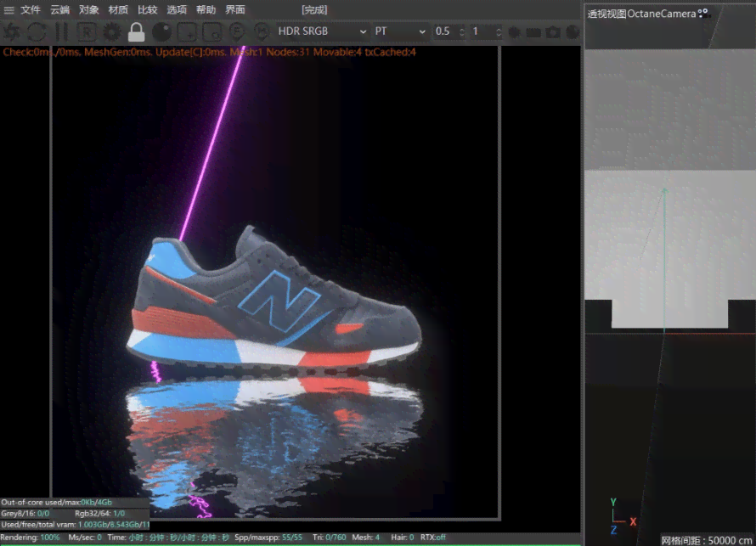Click the 网格间距 : 50000 cm text

(x=707, y=540)
